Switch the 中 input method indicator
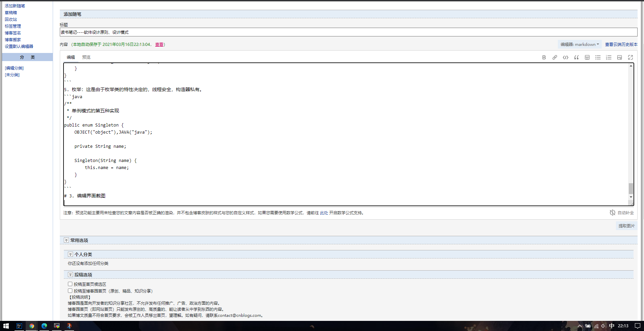This screenshot has height=331, width=644. pos(612,326)
